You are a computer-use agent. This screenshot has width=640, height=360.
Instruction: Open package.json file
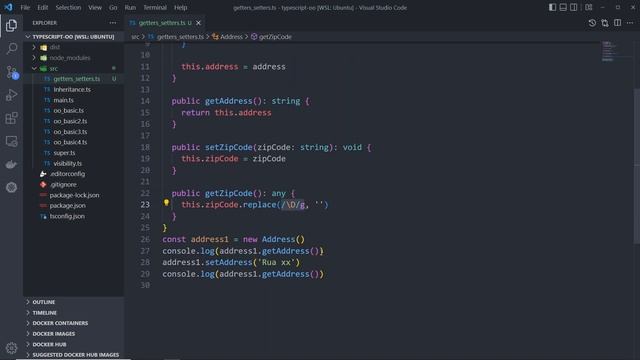(x=73, y=206)
